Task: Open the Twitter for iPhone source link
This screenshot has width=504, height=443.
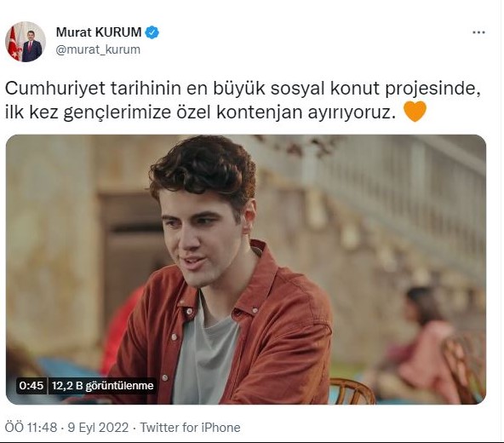Action: 191,428
